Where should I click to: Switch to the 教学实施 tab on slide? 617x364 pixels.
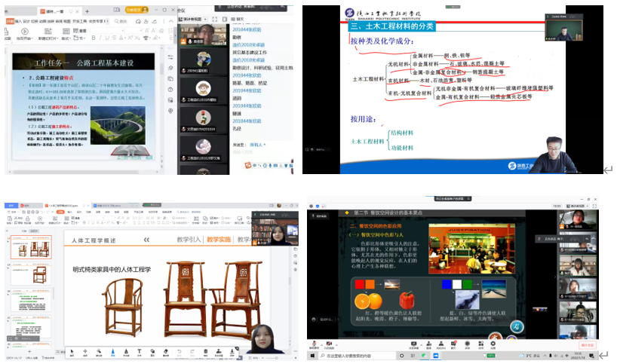pos(218,240)
